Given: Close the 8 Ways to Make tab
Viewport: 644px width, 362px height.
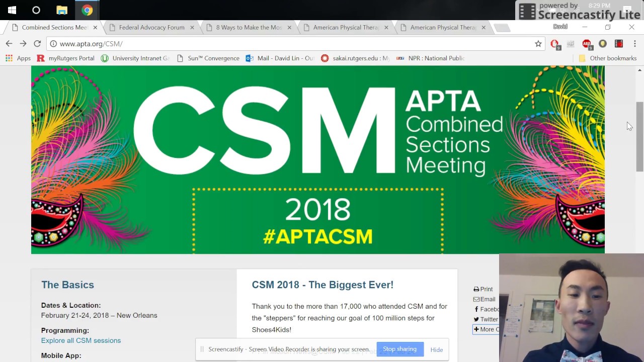Looking at the screenshot, I should click(289, 28).
